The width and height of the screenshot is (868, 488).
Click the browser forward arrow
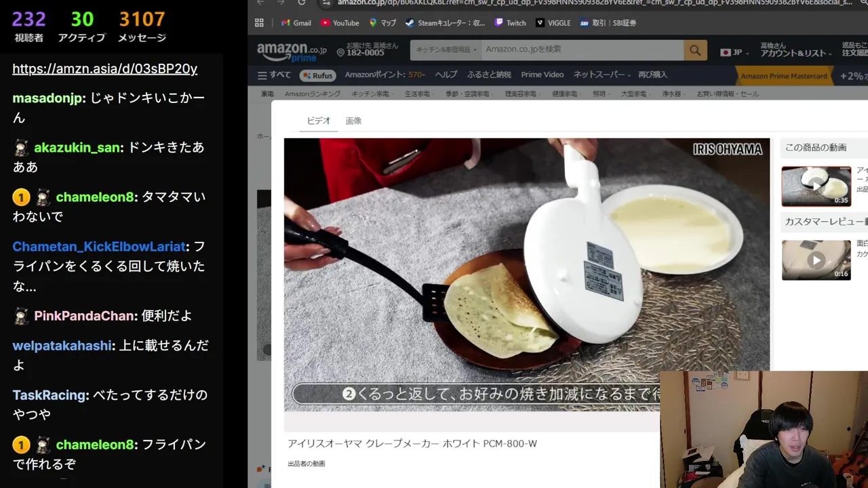[x=281, y=3]
